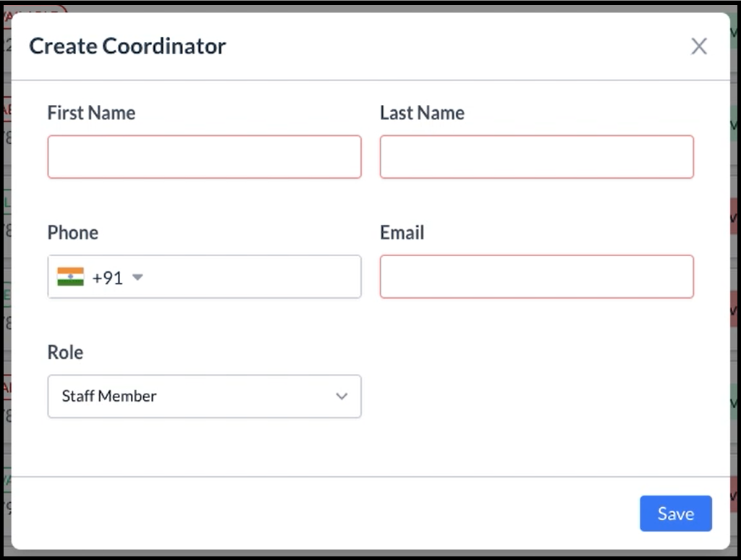
Task: Click inside the Last Name field
Action: (535, 156)
